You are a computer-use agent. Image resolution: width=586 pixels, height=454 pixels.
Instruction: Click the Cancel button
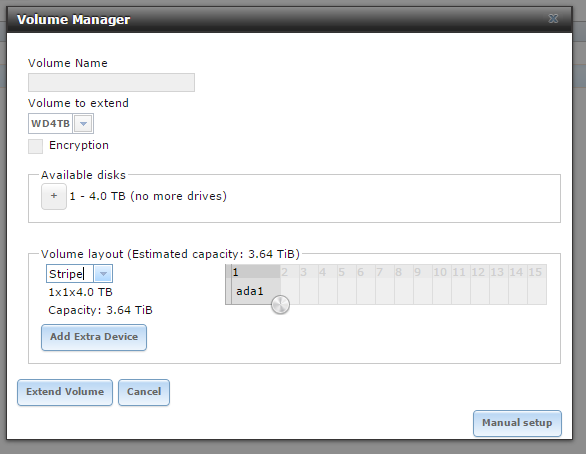(144, 392)
